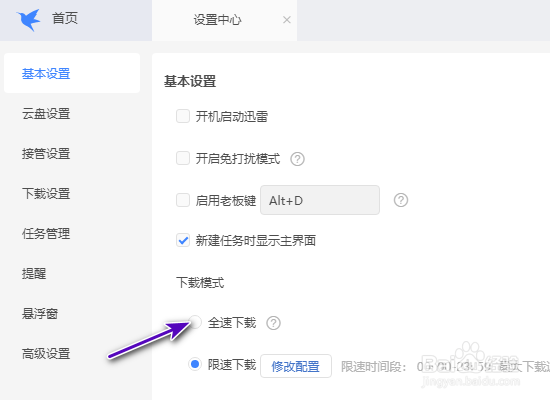
Task: Select 全速下载 radio button
Action: [195, 322]
